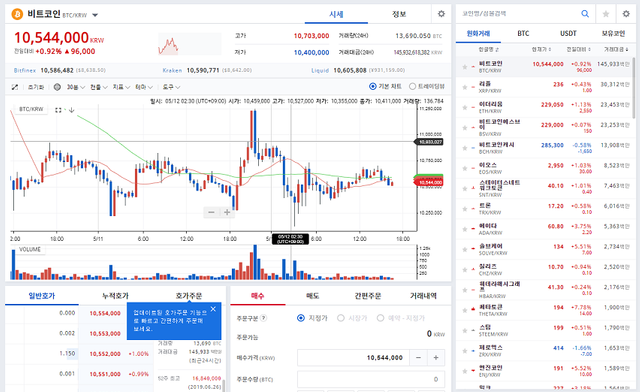This screenshot has width=640, height=392.
Task: Click the chart zoom in plus button
Action: 227,212
